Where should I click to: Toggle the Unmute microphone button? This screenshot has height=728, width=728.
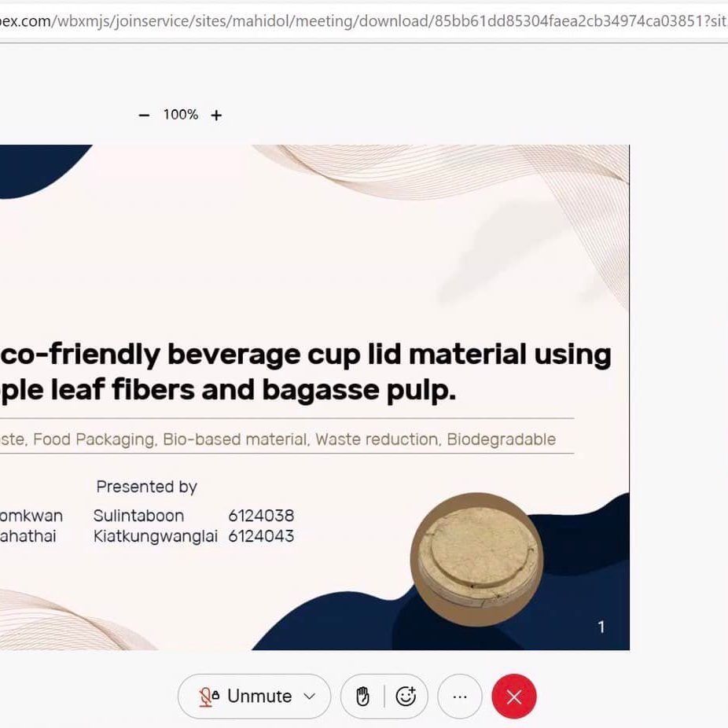(245, 696)
